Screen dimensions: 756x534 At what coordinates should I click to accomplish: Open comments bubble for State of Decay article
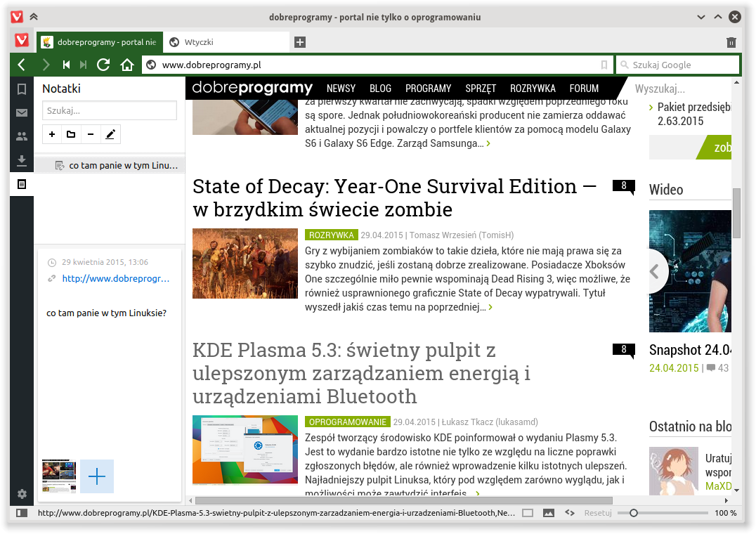coord(624,186)
